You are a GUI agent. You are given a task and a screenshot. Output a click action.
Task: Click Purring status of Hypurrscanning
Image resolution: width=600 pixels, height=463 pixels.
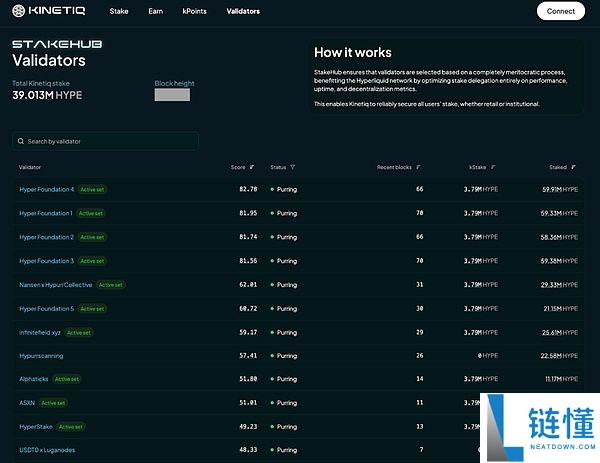[284, 356]
